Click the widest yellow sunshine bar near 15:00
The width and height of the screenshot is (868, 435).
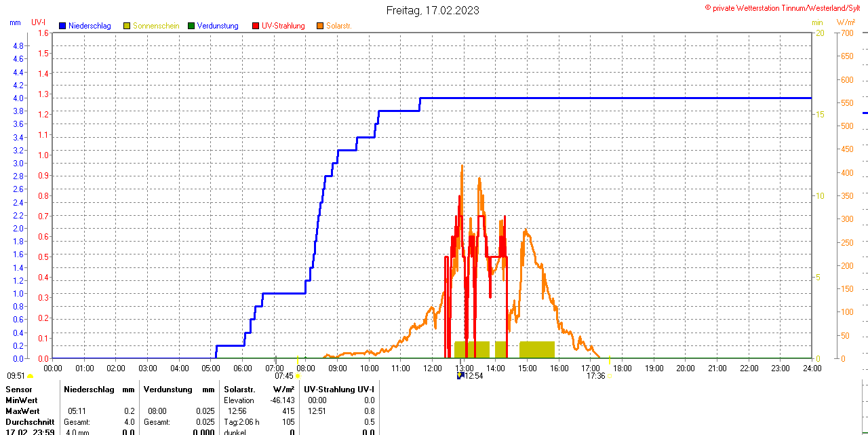click(536, 349)
